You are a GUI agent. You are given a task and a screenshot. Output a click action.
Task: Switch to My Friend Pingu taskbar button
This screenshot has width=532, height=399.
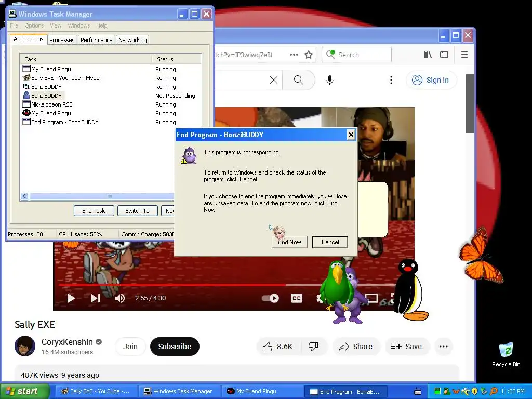tap(262, 391)
